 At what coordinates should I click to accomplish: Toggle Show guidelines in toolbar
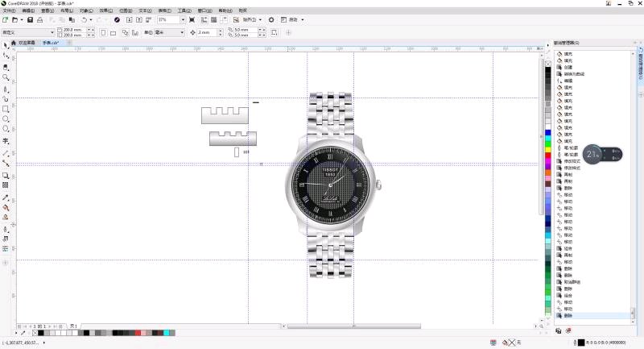click(x=224, y=19)
